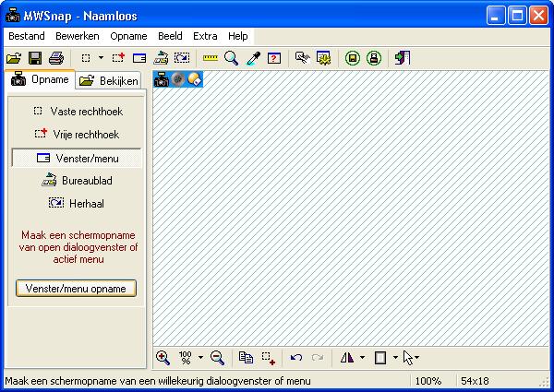This screenshot has height=392, width=554.
Task: Pick the color picker eyedropper tool
Action: coord(252,58)
